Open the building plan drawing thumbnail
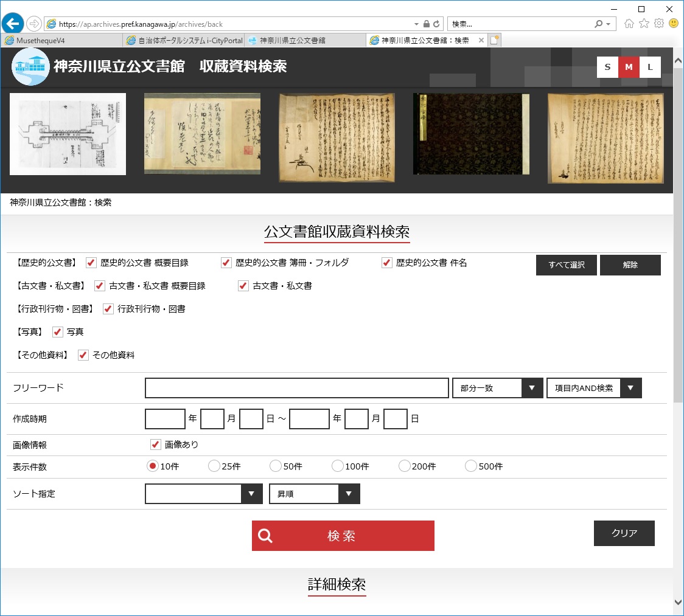This screenshot has height=616, width=684. coord(68,134)
